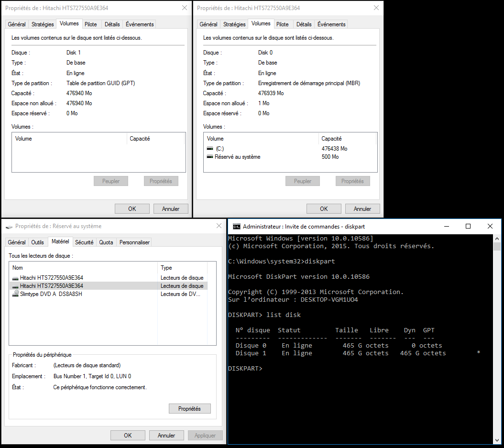Click Nom column header in drives list

(x=83, y=268)
